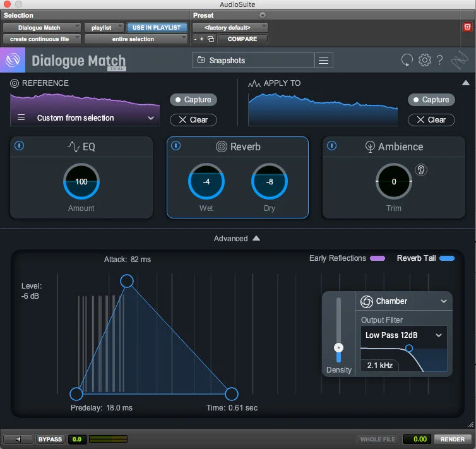Click the Reverb Dry knob

click(270, 181)
